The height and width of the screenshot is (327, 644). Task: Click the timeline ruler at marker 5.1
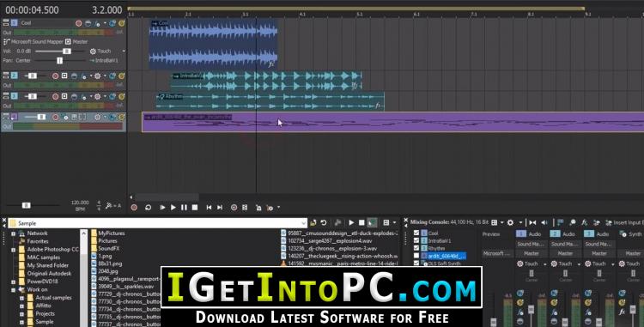360,15
